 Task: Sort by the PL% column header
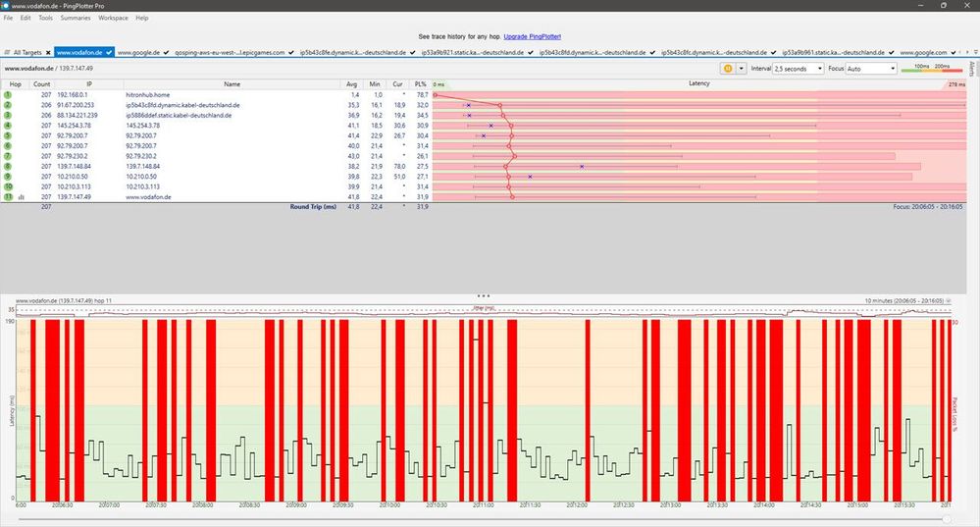421,84
